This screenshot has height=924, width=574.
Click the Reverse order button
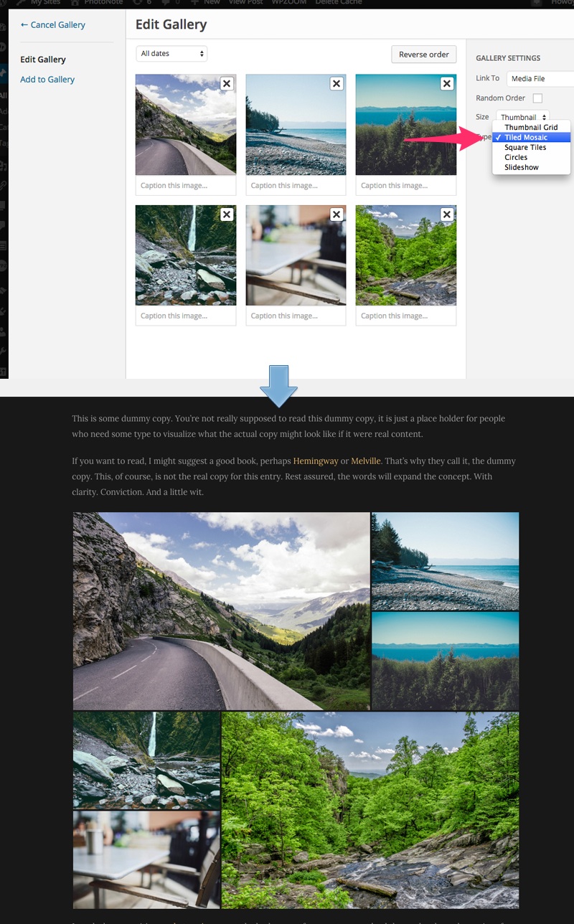pyautogui.click(x=424, y=55)
